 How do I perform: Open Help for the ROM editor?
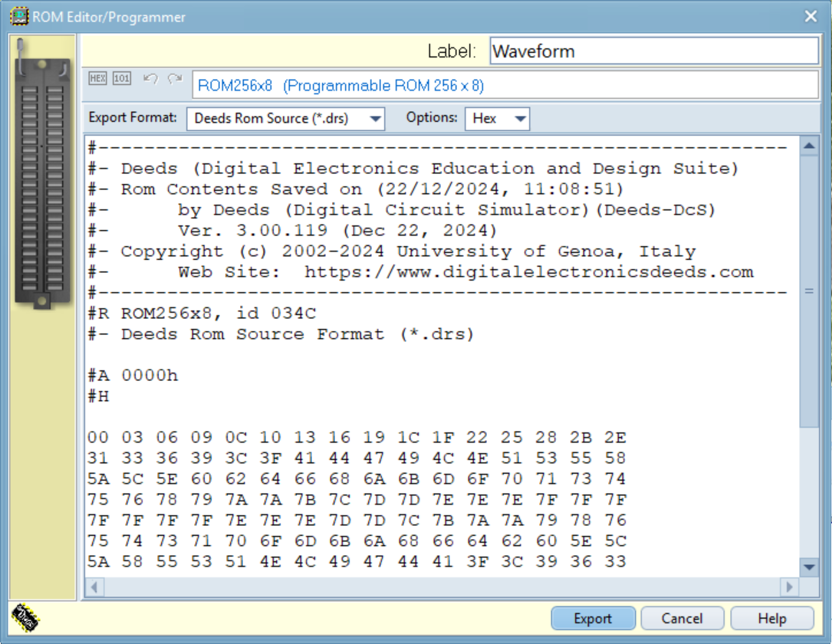pos(772,619)
